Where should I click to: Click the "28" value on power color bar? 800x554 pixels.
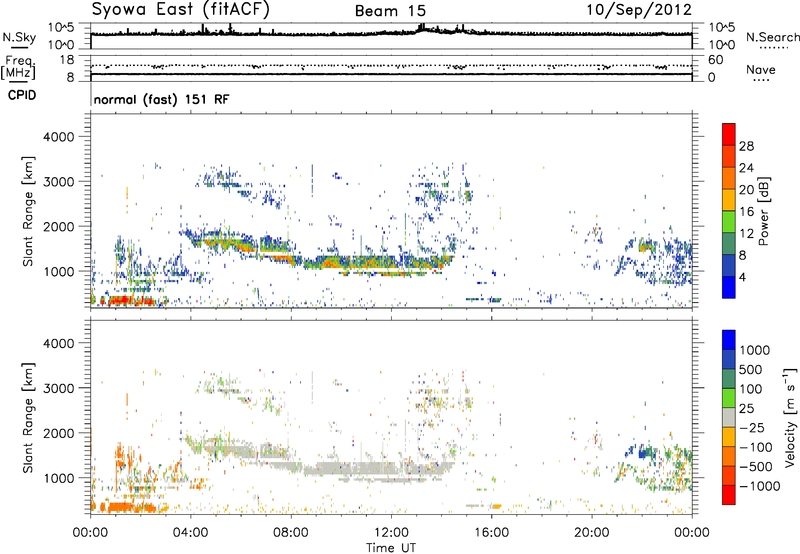(x=746, y=146)
